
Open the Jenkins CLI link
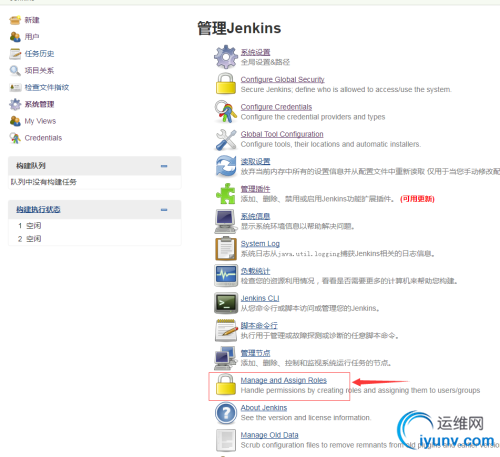(x=260, y=298)
